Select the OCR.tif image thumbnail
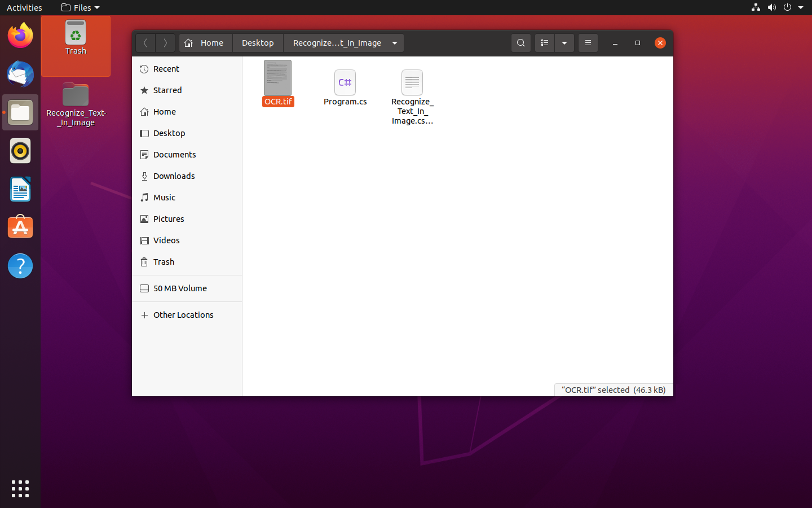812x508 pixels. 277,78
